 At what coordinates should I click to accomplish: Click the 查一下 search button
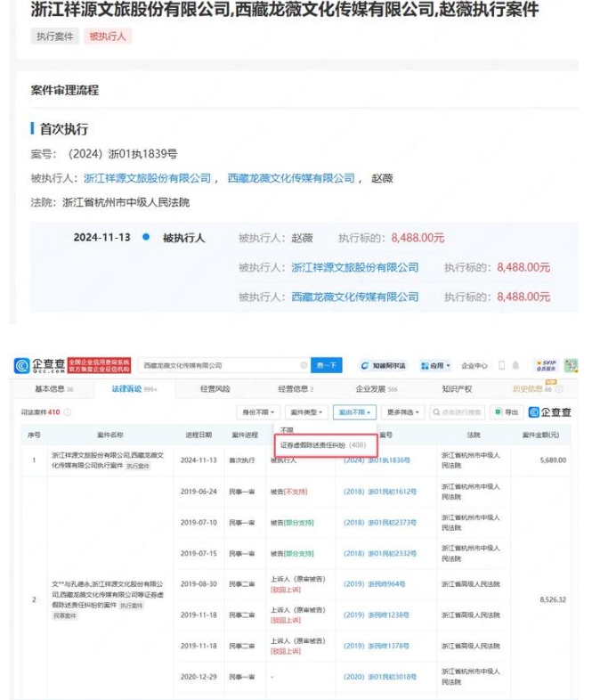(x=327, y=365)
